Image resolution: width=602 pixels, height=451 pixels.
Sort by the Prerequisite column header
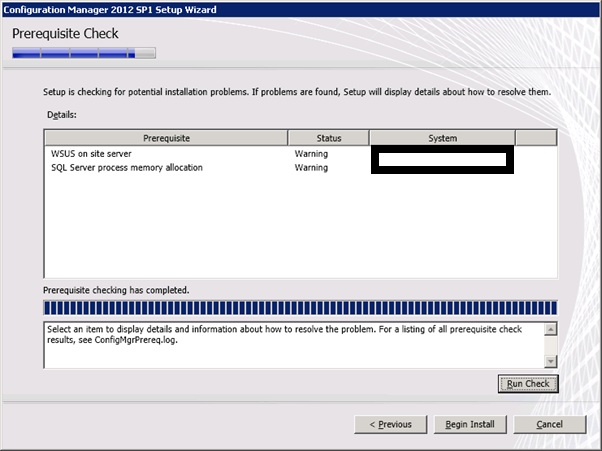coord(166,137)
